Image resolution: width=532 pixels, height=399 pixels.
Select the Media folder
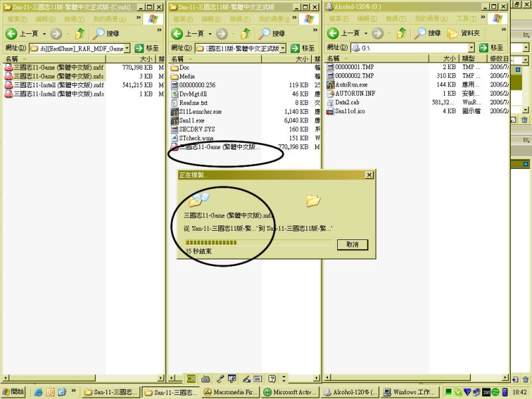[x=183, y=76]
